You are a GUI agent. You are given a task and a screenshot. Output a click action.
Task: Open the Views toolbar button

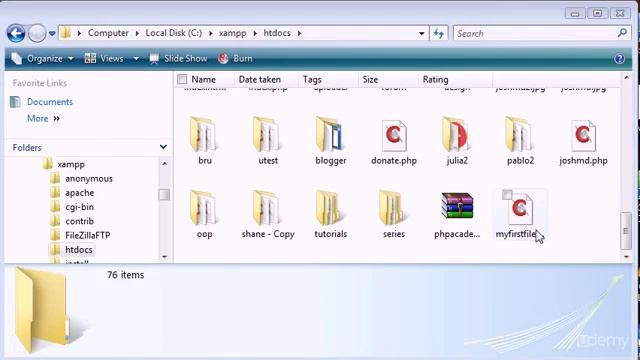point(104,59)
